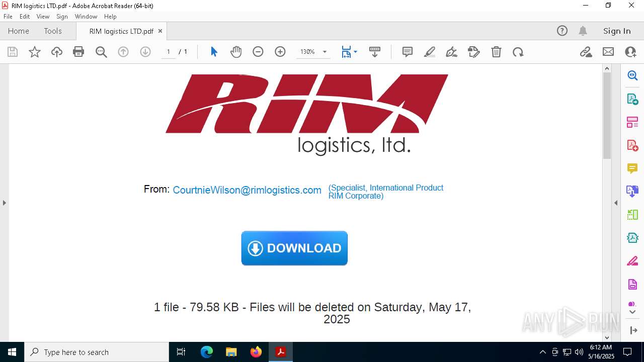The width and height of the screenshot is (644, 362).
Task: View notifications bell
Action: (583, 31)
